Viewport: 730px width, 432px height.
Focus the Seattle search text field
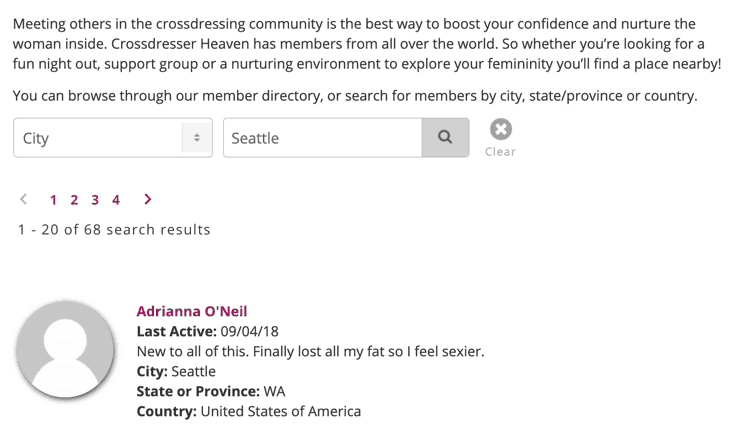(x=323, y=138)
